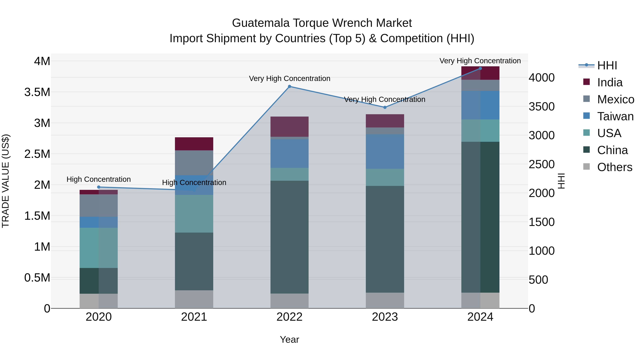Image resolution: width=644 pixels, height=362 pixels.
Task: Select the 2024 HHI data point
Action: 480,68
